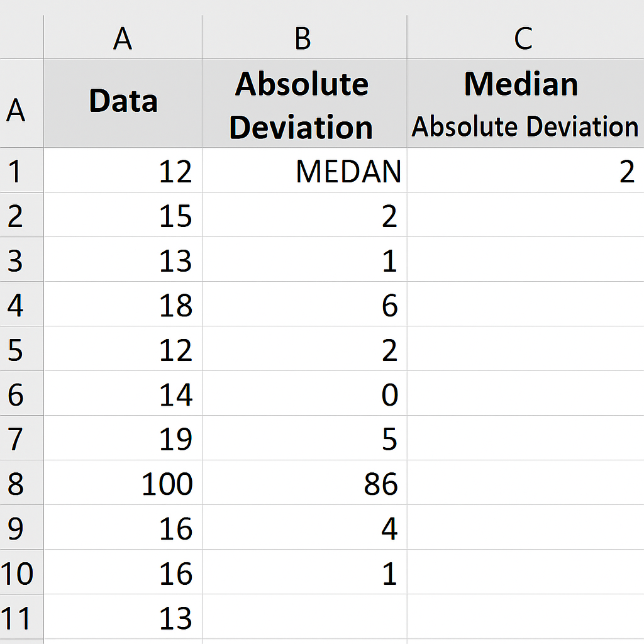Viewport: 644px width, 644px height.
Task: Click the select-all corner of the grid
Action: click(21, 38)
